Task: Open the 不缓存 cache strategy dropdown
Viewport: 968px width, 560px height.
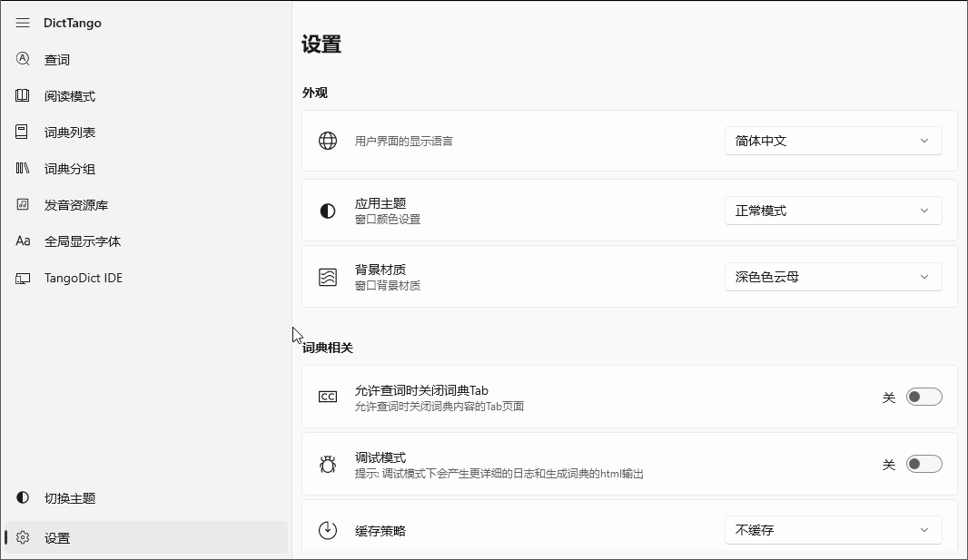Action: coord(833,530)
